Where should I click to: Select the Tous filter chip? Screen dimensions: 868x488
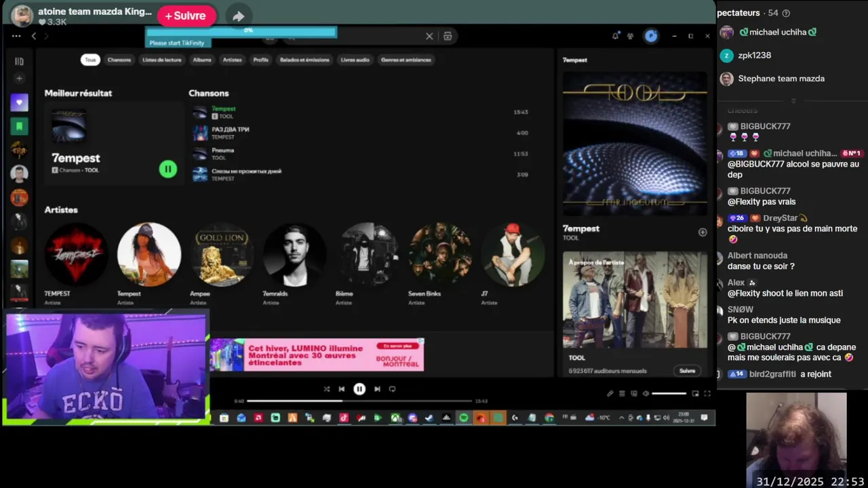click(x=90, y=60)
